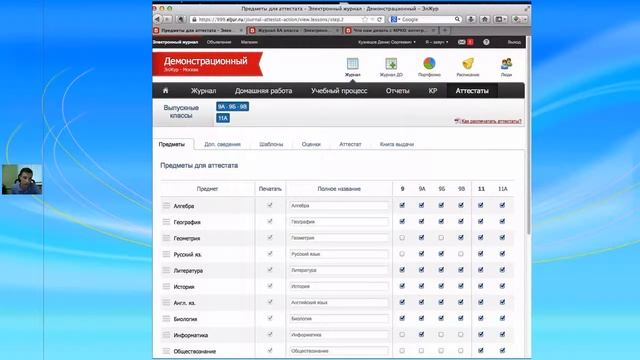Screen dimensions: 640x360
Task: Open Отчеты navigation menu
Action: click(397, 91)
